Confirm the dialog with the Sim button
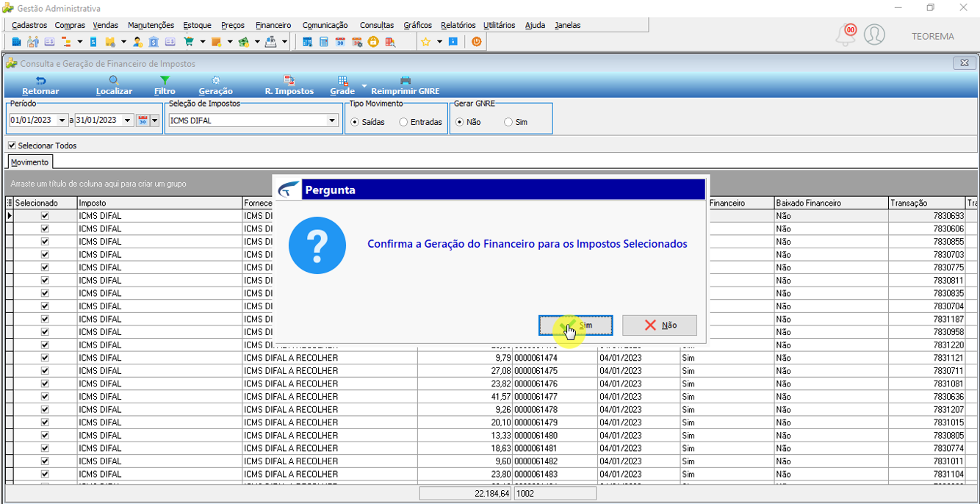 pos(576,325)
